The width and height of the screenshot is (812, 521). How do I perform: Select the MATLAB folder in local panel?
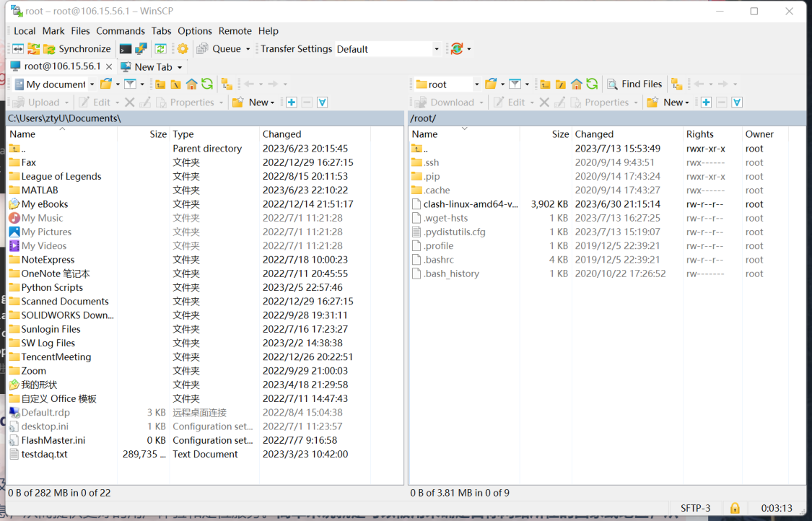pyautogui.click(x=40, y=190)
